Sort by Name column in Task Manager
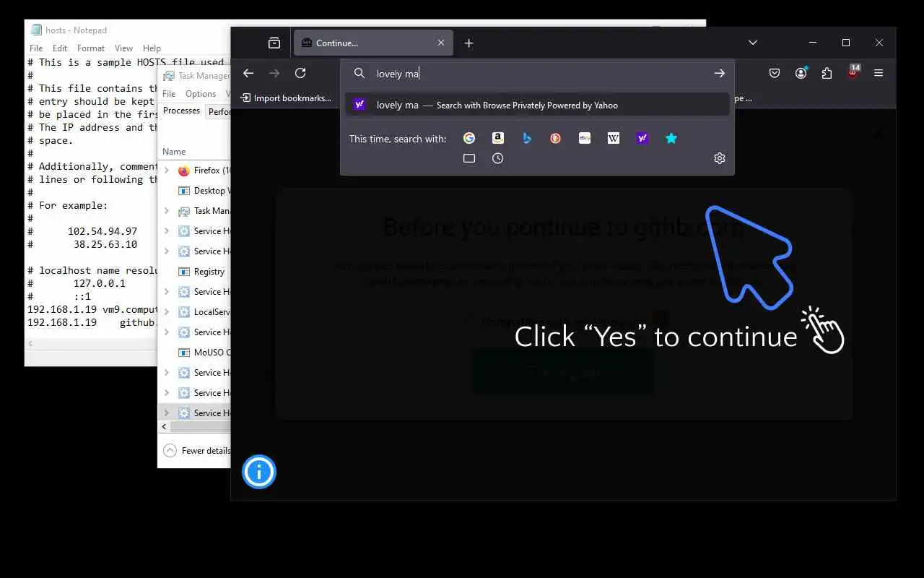Image resolution: width=924 pixels, height=578 pixels. click(174, 152)
